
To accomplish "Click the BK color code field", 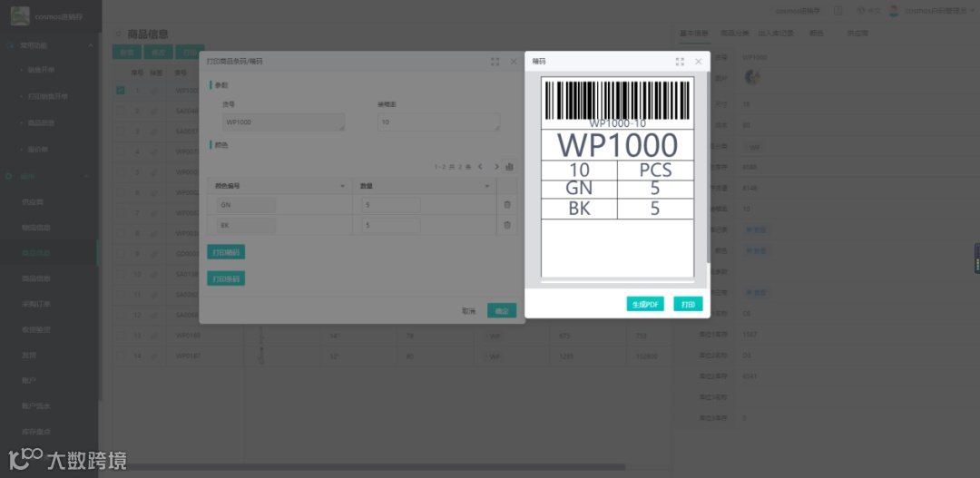I will coord(246,225).
